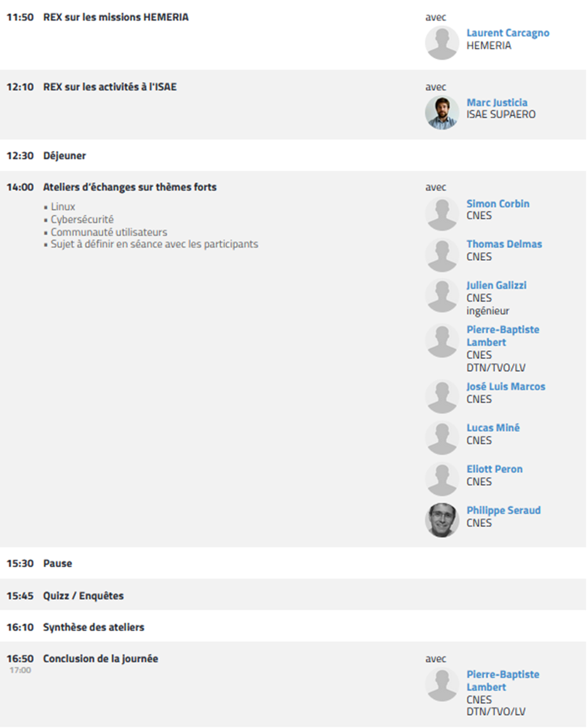Click José Luis Marcos's avatar icon
588x728 pixels.
[442, 397]
